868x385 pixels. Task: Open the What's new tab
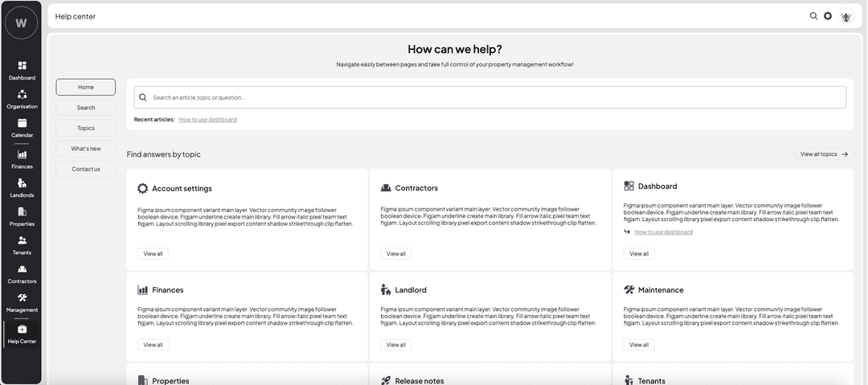pyautogui.click(x=86, y=149)
